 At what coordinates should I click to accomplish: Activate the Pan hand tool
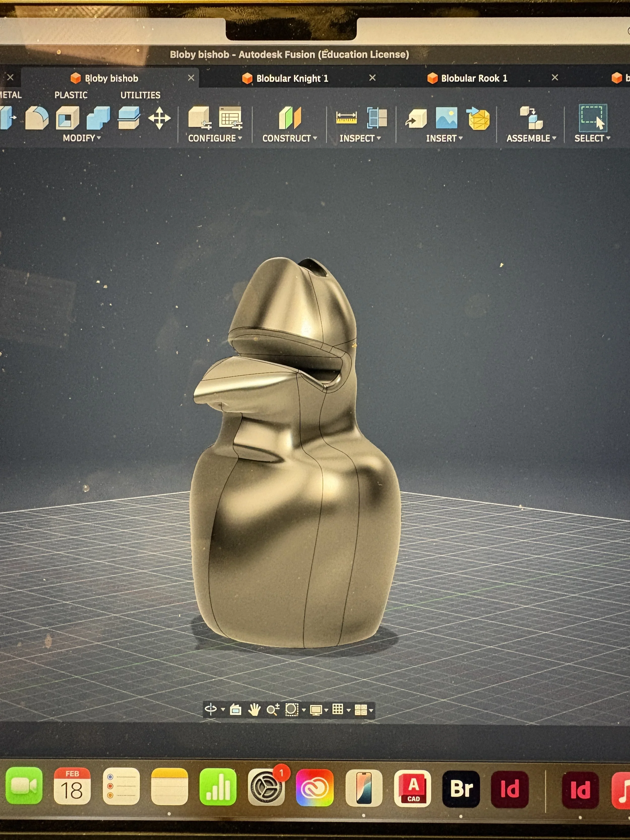(254, 709)
